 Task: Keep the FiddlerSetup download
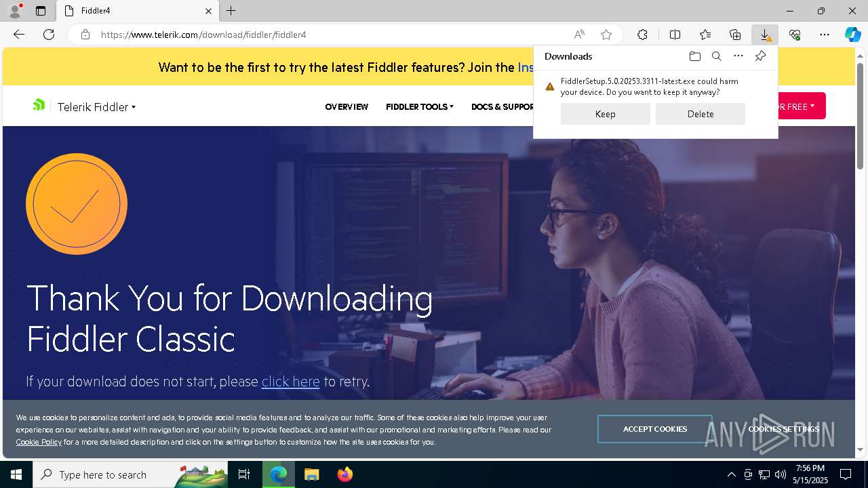click(x=606, y=114)
